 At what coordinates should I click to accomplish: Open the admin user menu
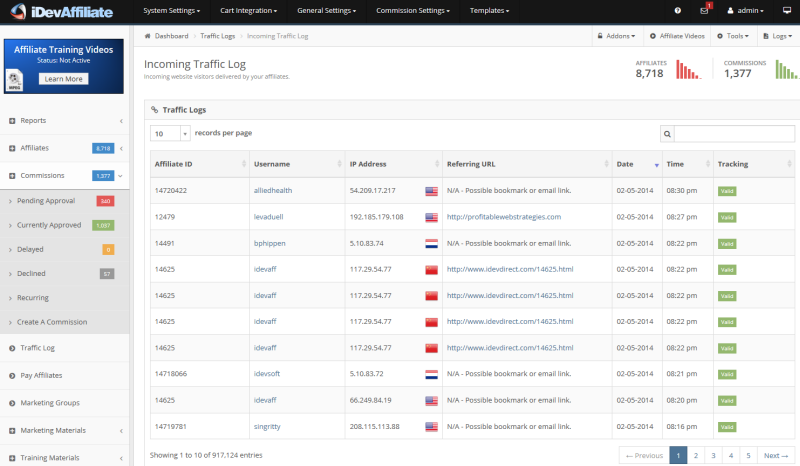pos(745,11)
